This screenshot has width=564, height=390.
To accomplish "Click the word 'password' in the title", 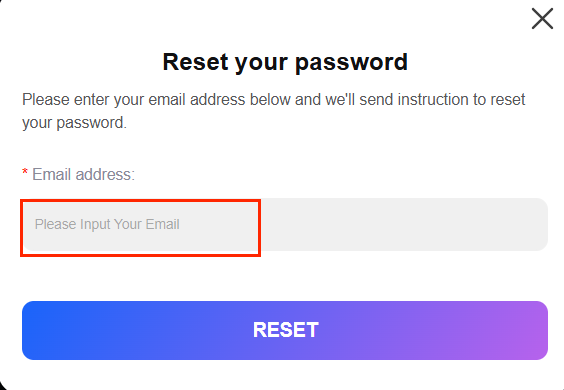I will (x=351, y=63).
